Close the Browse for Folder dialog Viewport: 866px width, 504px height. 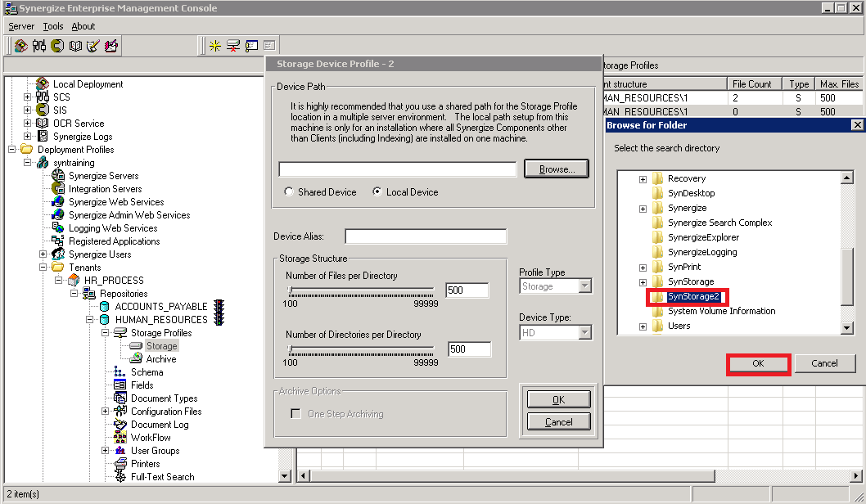(857, 125)
